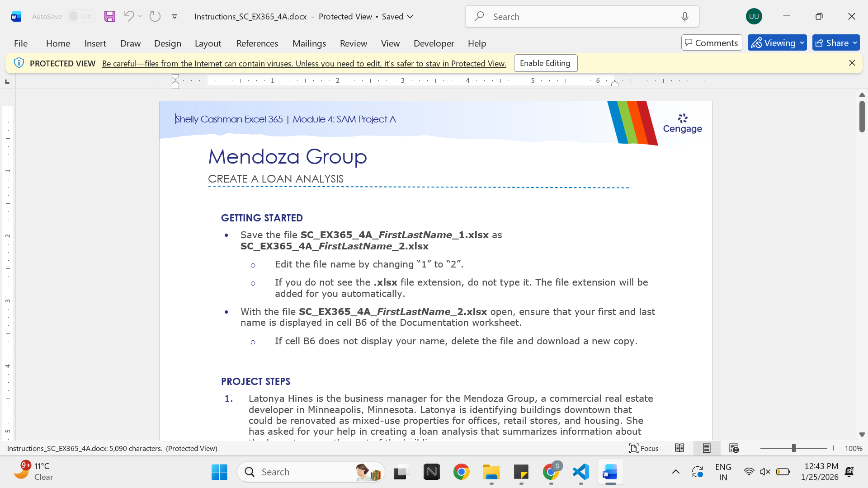This screenshot has height=488, width=868.
Task: Open the Windows Start menu
Action: pos(219,472)
